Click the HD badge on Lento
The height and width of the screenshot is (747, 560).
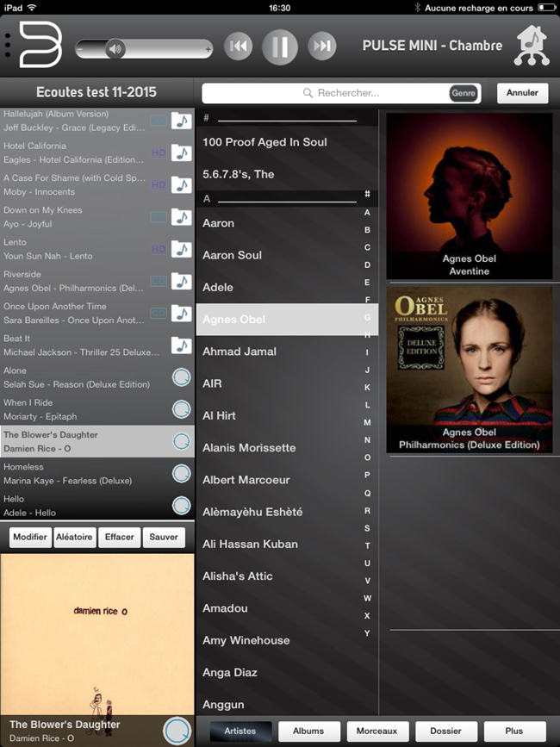159,249
